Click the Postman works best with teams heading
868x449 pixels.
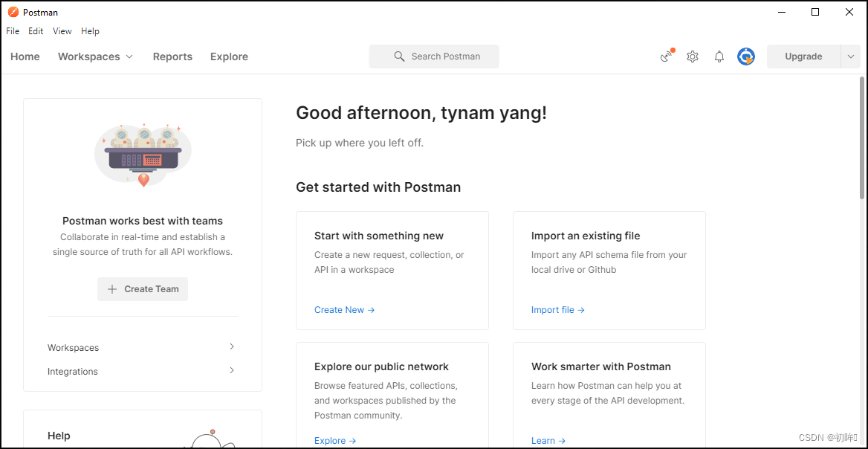click(x=143, y=221)
